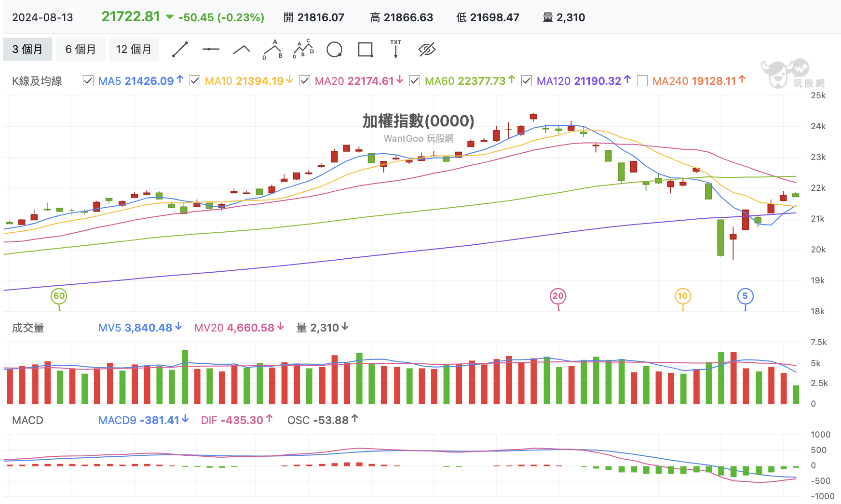Screen dimensions: 841x504
Task: Uncheck the MA60 moving average
Action: click(415, 81)
